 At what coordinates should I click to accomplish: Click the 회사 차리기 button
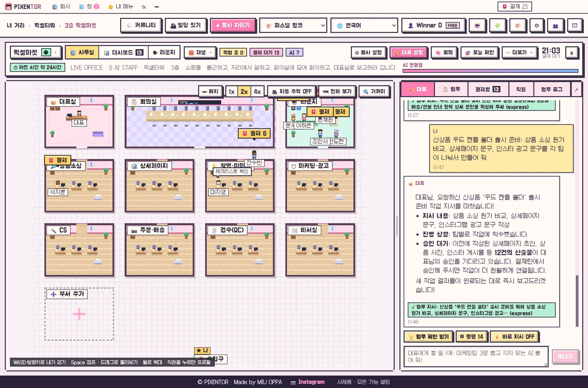pyautogui.click(x=233, y=25)
